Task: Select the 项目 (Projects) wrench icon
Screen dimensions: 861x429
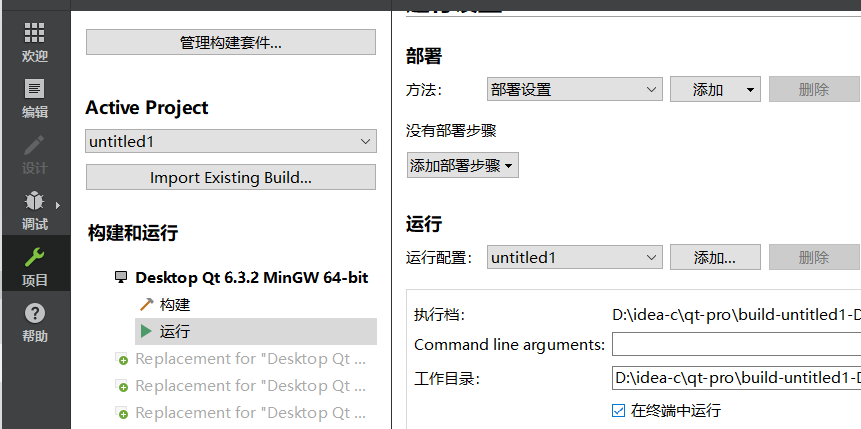Action: 35,256
